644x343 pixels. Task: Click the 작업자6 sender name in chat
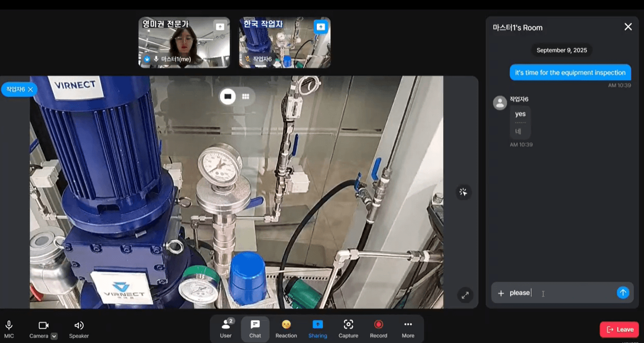click(519, 99)
